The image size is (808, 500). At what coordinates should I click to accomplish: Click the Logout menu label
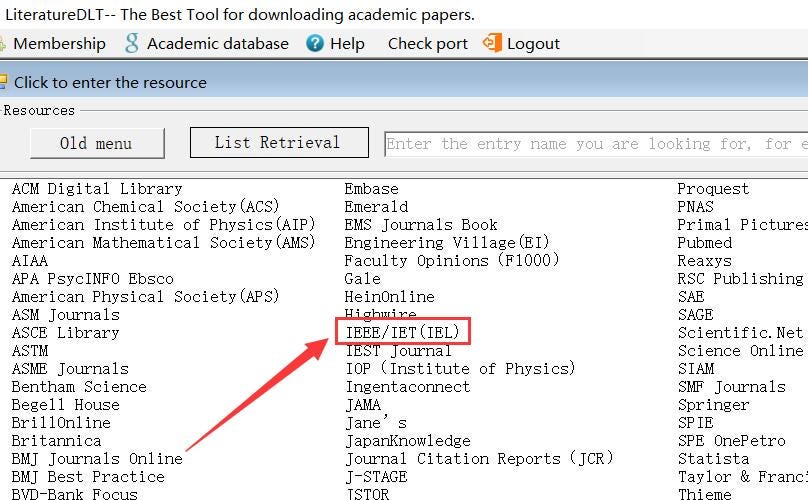pyautogui.click(x=533, y=44)
